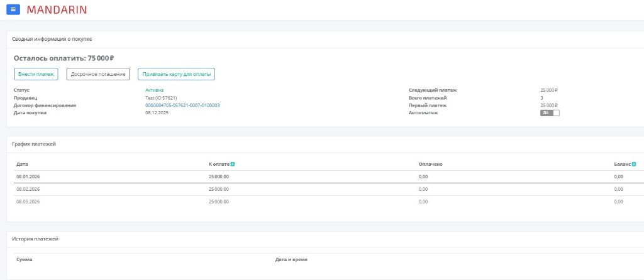Click the График платежей panel title
The height and width of the screenshot is (280, 644).
35,144
